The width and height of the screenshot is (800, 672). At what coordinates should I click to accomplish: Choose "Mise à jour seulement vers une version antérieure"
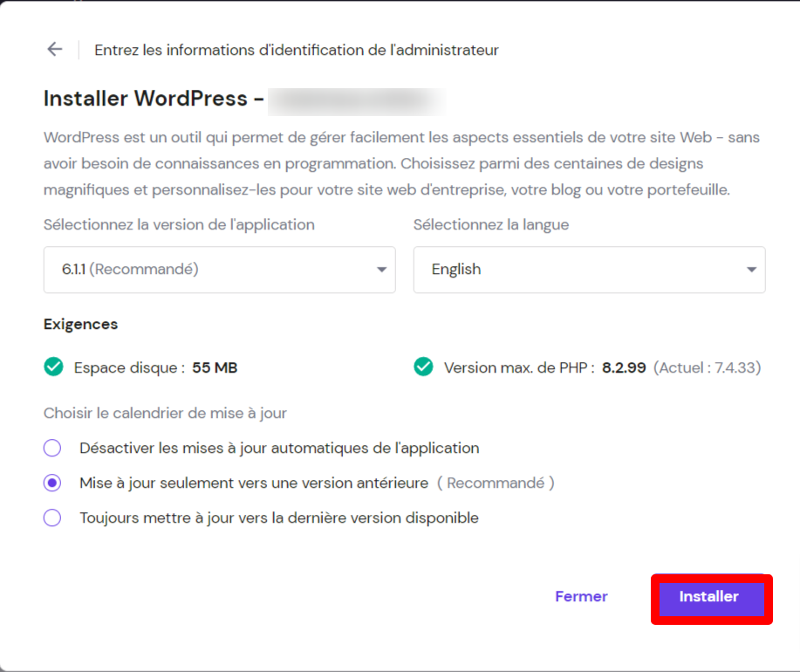[x=52, y=483]
